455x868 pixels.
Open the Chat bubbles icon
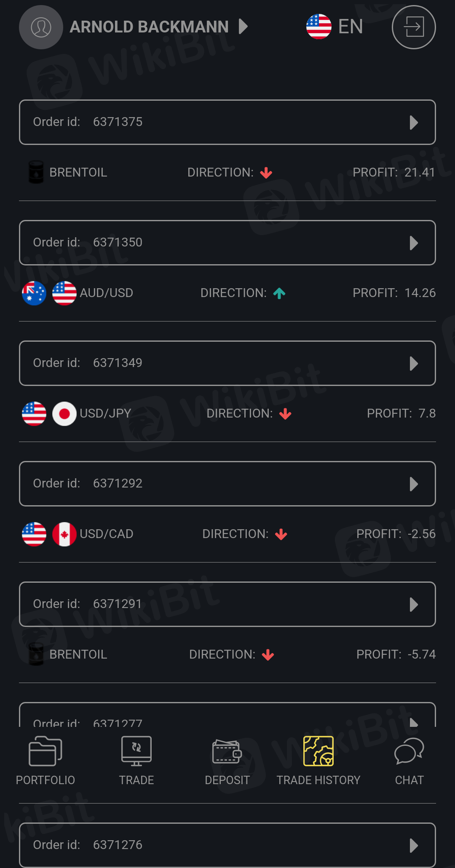[x=409, y=751]
